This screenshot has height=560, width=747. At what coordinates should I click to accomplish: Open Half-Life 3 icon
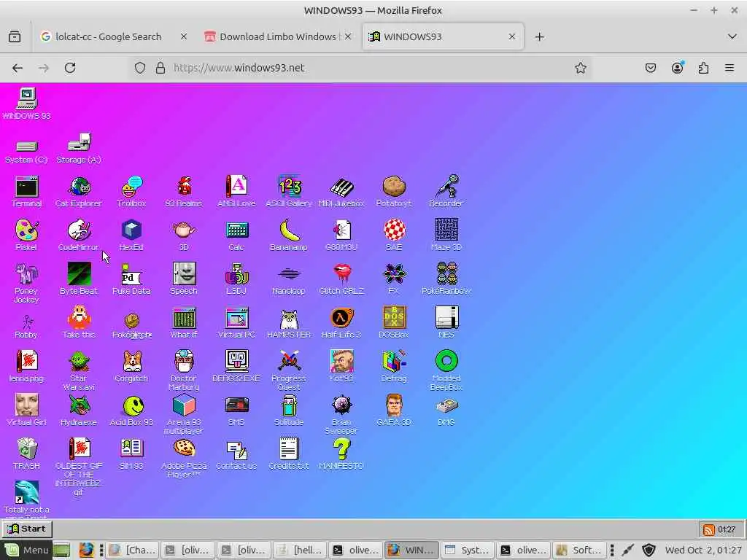(x=341, y=323)
